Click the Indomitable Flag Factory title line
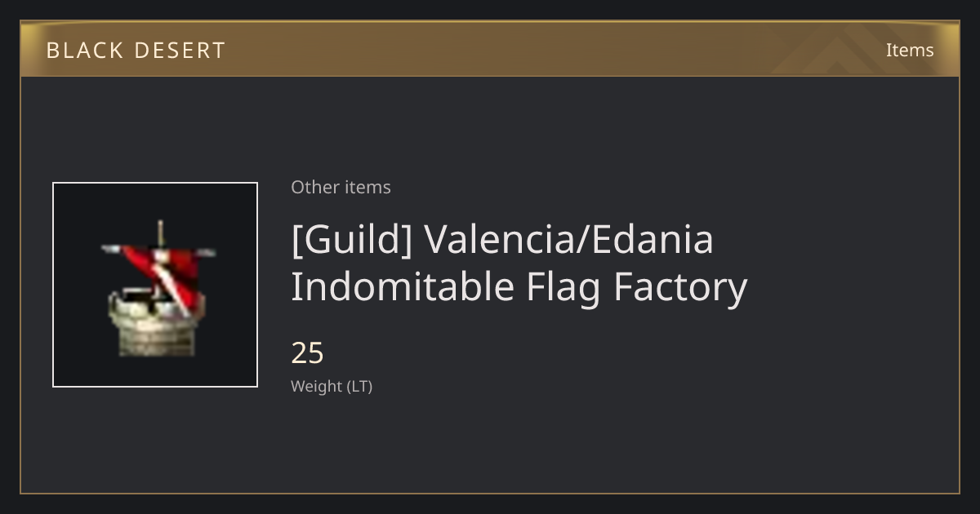980x514 pixels. pos(519,287)
